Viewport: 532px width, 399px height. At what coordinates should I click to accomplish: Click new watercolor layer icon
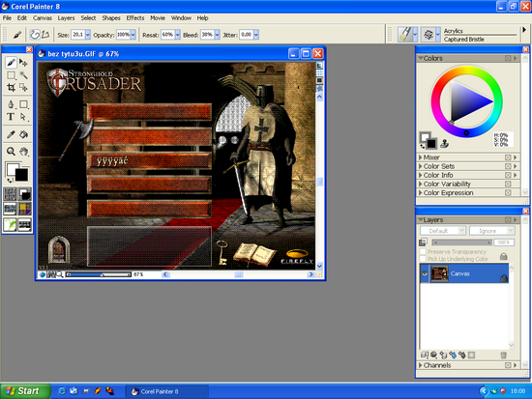click(453, 355)
